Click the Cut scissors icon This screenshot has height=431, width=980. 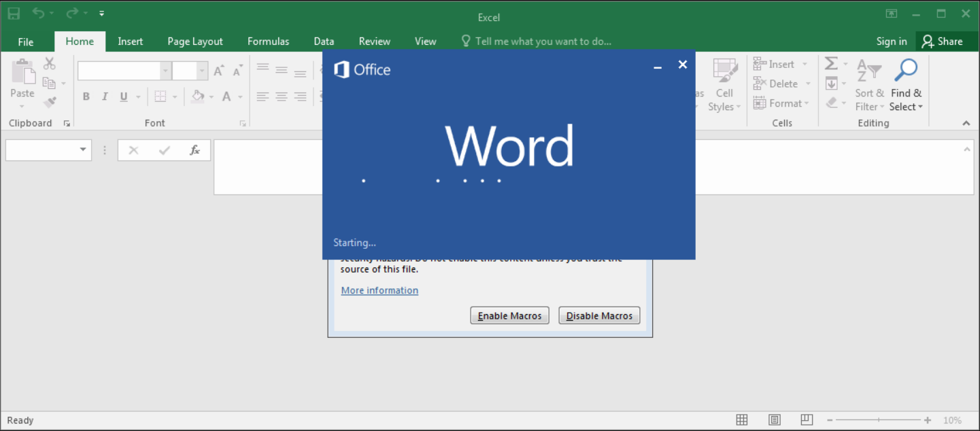pyautogui.click(x=50, y=64)
